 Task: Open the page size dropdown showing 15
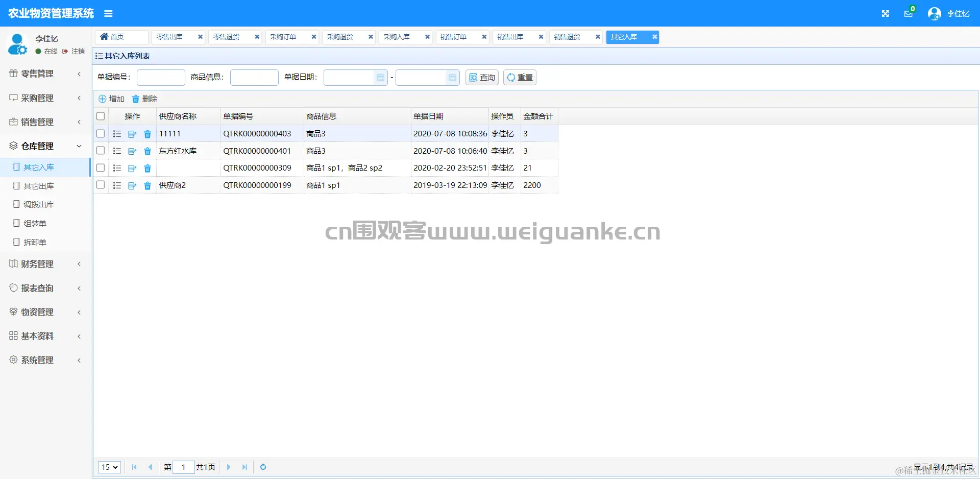pos(109,467)
